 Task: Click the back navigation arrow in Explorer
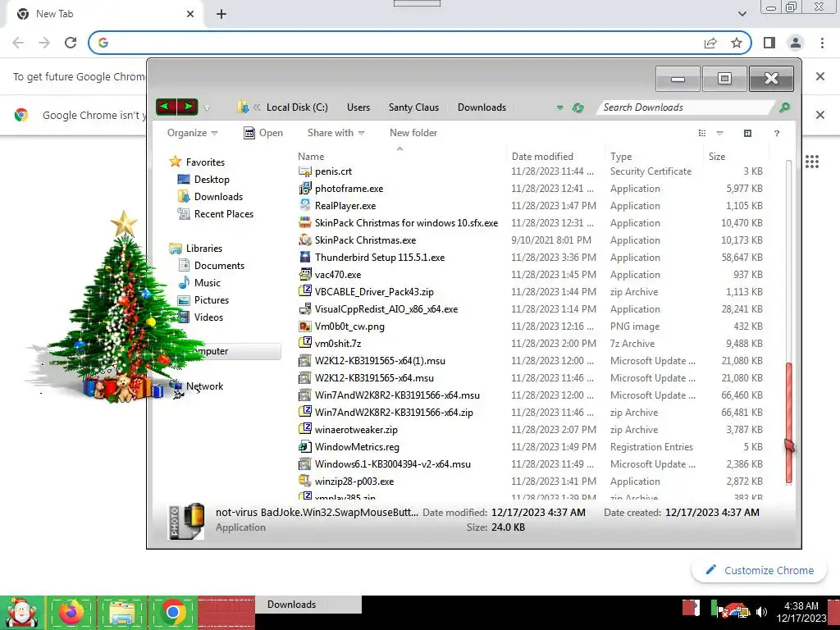click(x=166, y=107)
